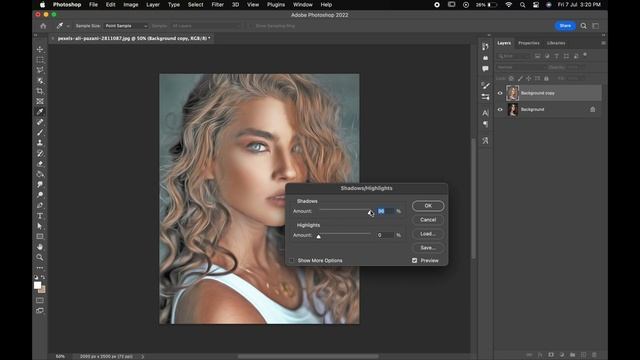Image resolution: width=640 pixels, height=360 pixels.
Task: Open the Image menu
Action: click(131, 4)
